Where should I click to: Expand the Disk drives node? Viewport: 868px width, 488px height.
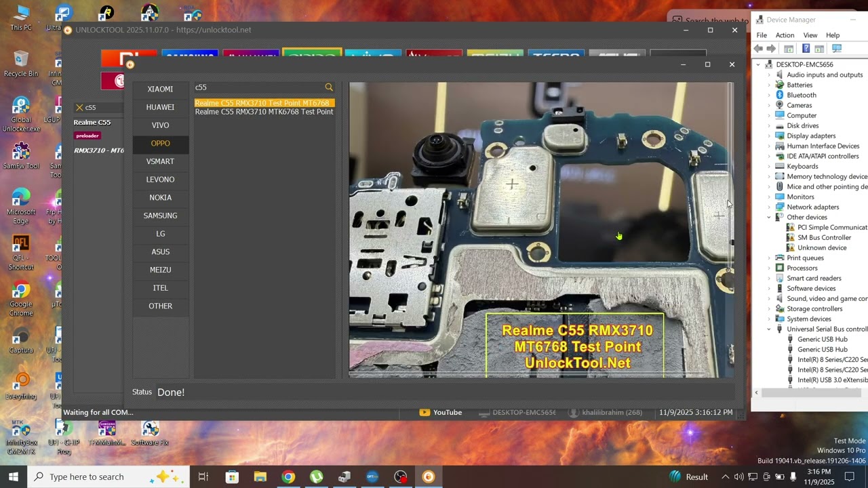tap(769, 125)
